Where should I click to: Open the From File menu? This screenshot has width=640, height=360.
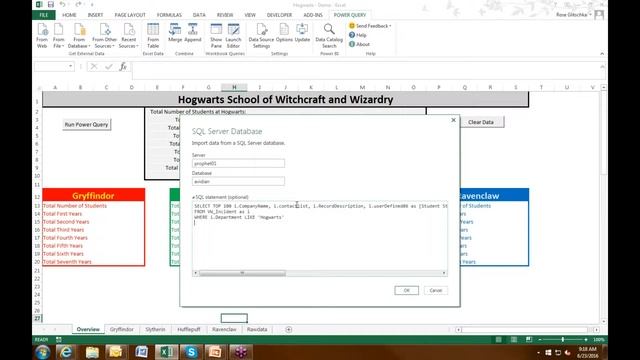click(59, 36)
